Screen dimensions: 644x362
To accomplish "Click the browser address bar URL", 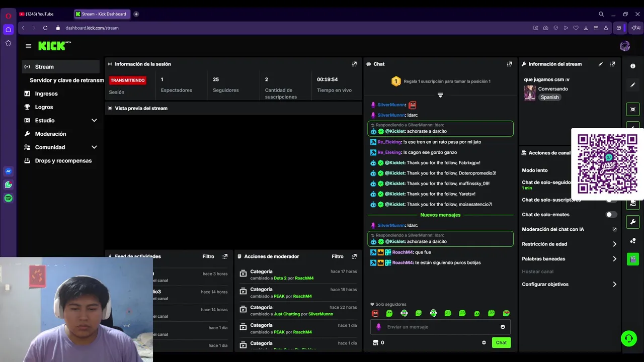I will point(92,28).
